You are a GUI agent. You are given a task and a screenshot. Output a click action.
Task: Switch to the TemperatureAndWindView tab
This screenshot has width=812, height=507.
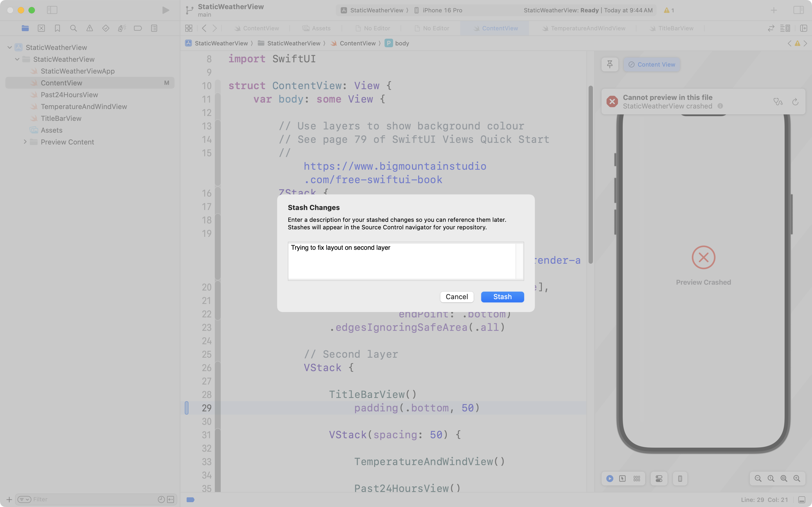pos(588,28)
